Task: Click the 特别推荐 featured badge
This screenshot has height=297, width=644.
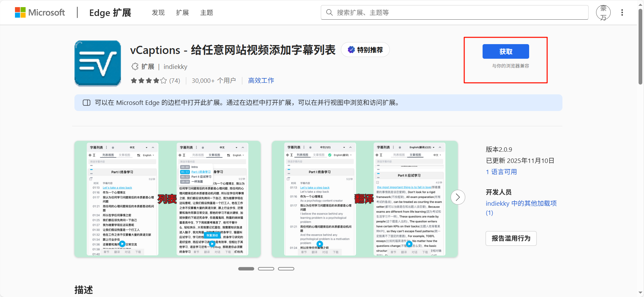Action: [365, 50]
